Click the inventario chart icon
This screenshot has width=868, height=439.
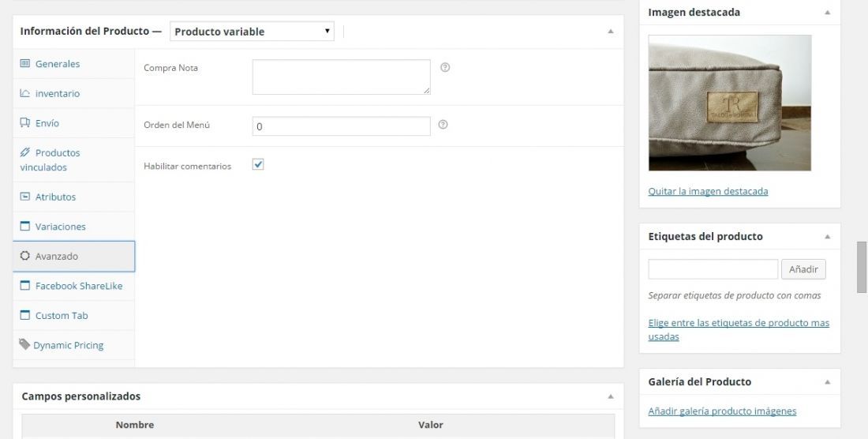tap(25, 93)
